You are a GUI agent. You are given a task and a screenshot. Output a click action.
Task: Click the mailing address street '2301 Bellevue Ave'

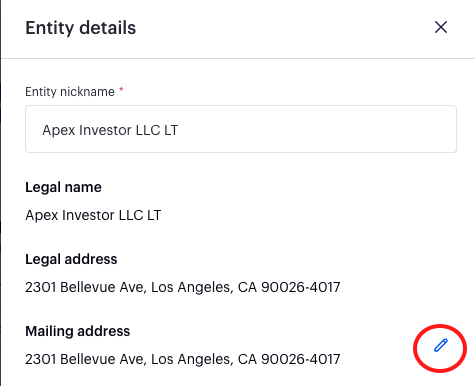(84, 359)
